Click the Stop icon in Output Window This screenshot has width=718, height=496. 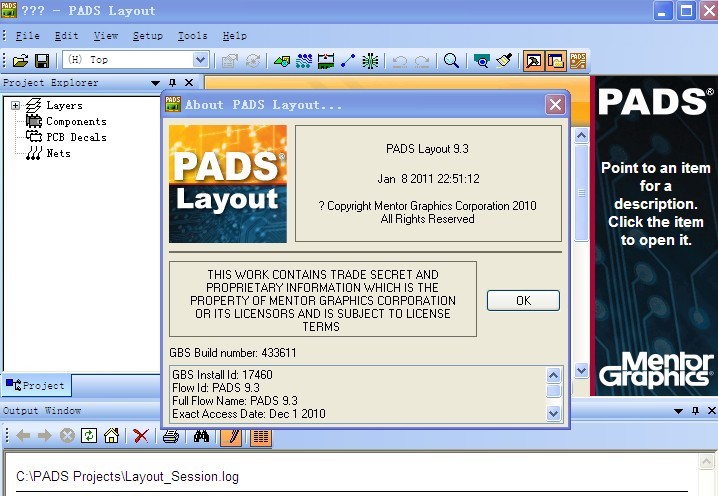coord(67,436)
